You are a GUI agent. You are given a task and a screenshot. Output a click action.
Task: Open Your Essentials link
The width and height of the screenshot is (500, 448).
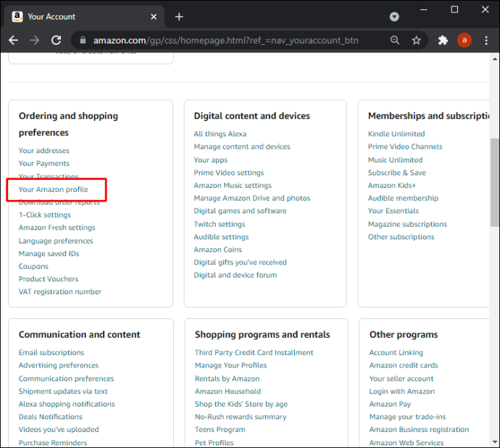point(393,211)
